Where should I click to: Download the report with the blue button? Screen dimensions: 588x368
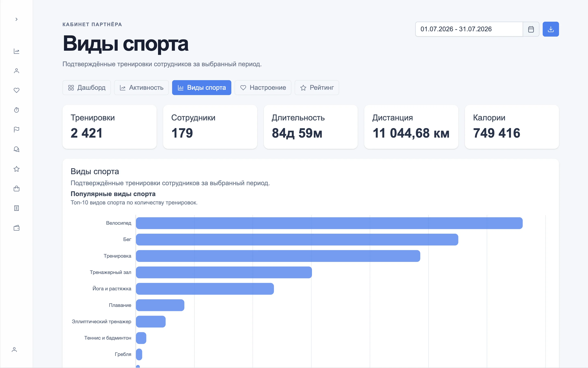click(551, 29)
